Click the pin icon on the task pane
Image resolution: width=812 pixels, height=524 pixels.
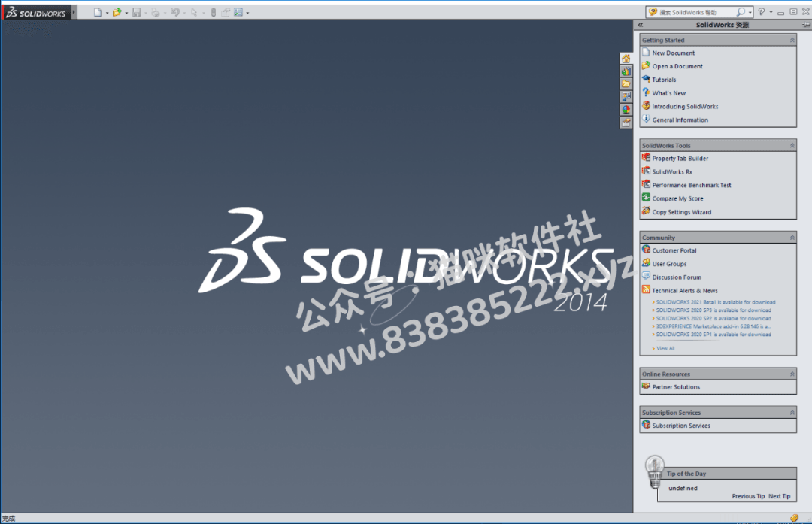(x=806, y=25)
